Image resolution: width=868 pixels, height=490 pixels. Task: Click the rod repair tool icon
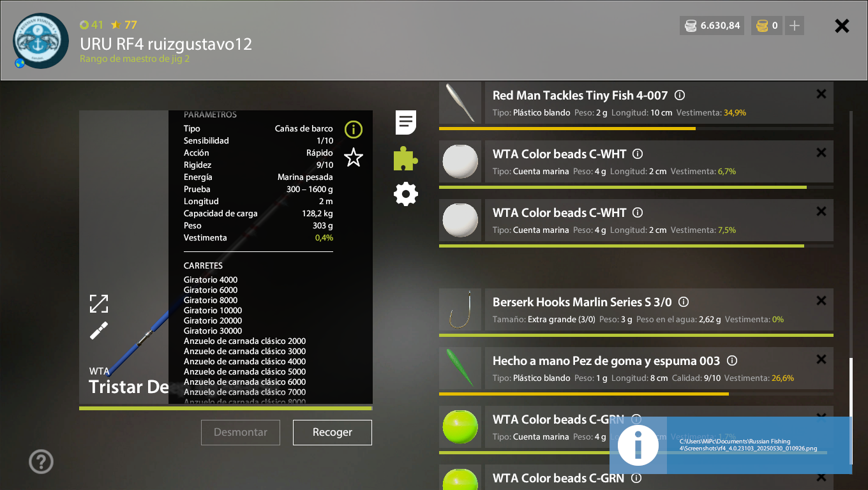pyautogui.click(x=99, y=330)
